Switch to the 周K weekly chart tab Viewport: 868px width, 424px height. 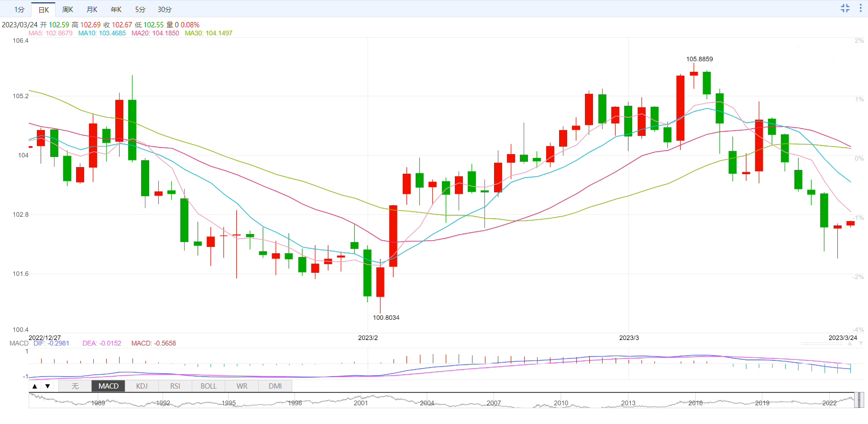click(68, 10)
